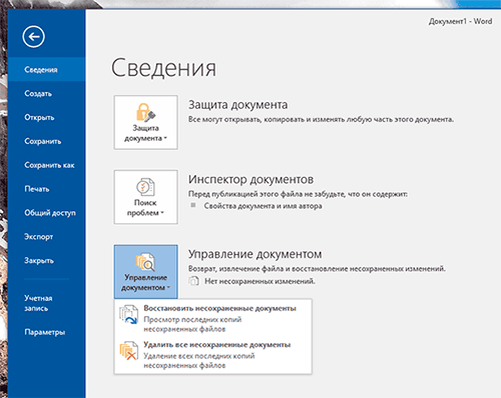The height and width of the screenshot is (398, 501).
Task: Click the document checklist inspector icon
Action: click(145, 187)
